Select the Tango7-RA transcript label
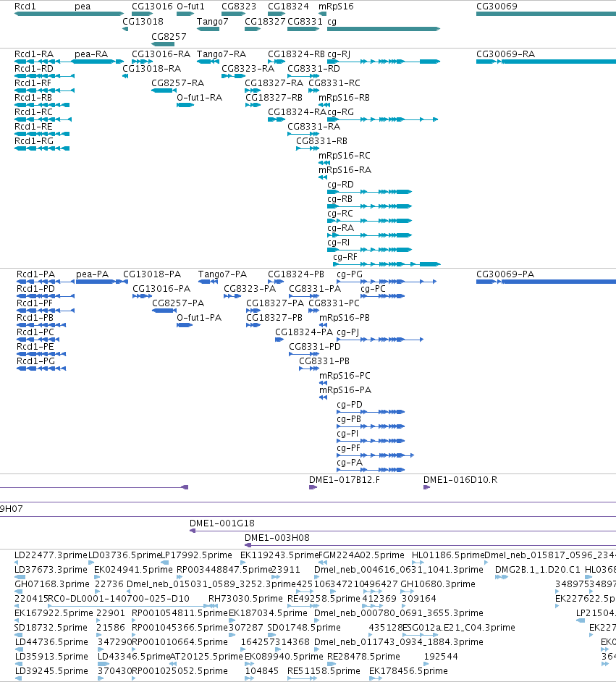 [x=221, y=54]
